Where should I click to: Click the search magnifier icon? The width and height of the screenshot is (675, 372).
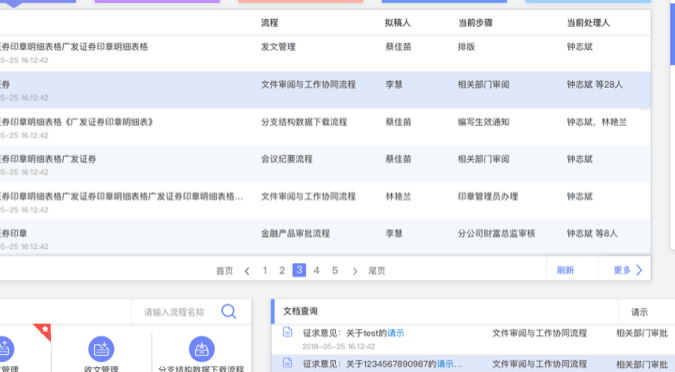[229, 311]
